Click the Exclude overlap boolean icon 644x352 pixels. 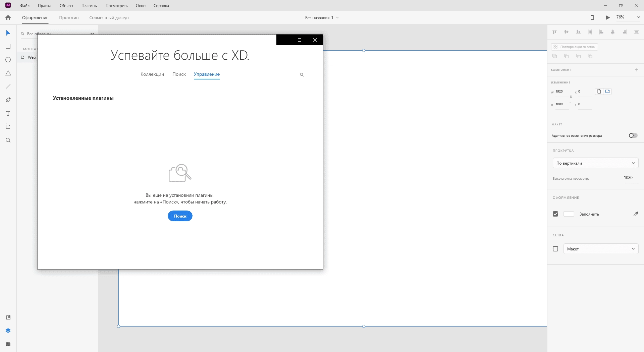(x=590, y=56)
